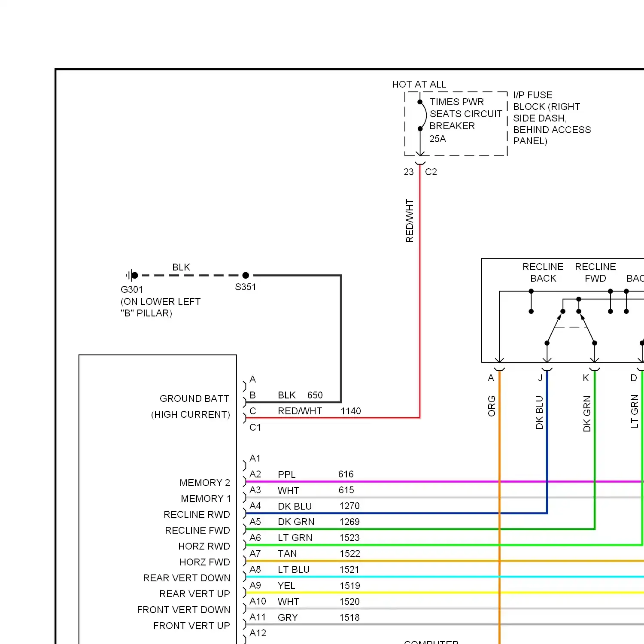The height and width of the screenshot is (644, 644).
Task: Click the "BLK" label above dashed wire
Action: pos(181,267)
